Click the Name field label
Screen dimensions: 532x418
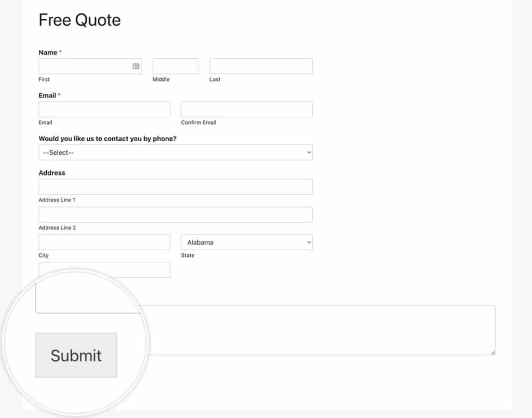point(48,52)
